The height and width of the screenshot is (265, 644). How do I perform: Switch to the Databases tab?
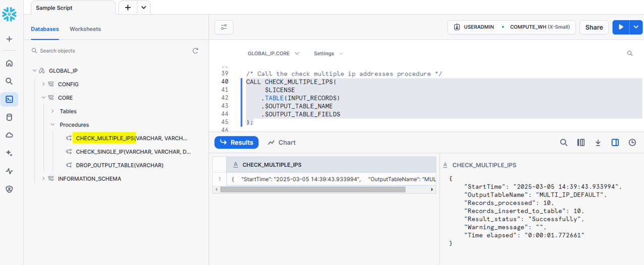tap(45, 29)
